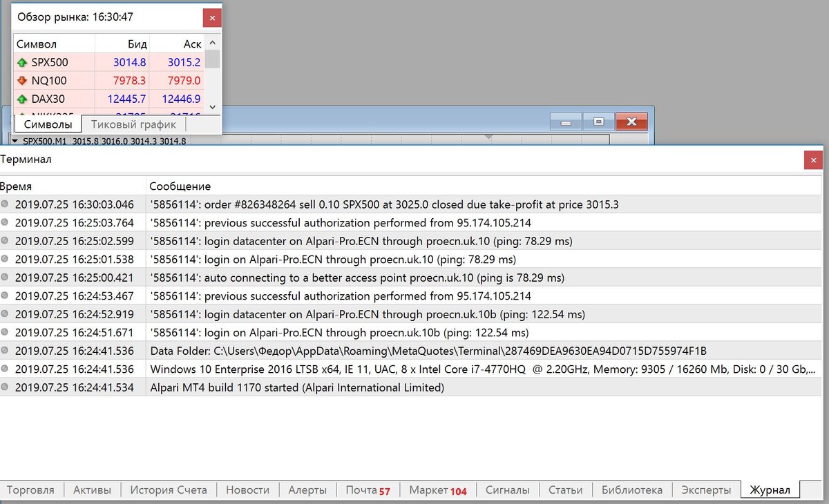Open the Статьи tab

[565, 490]
